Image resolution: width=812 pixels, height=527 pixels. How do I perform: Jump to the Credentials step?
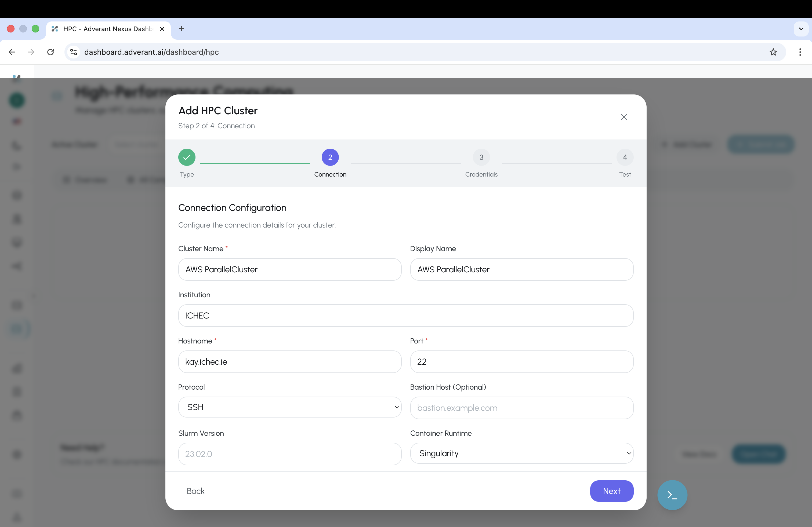(x=481, y=157)
